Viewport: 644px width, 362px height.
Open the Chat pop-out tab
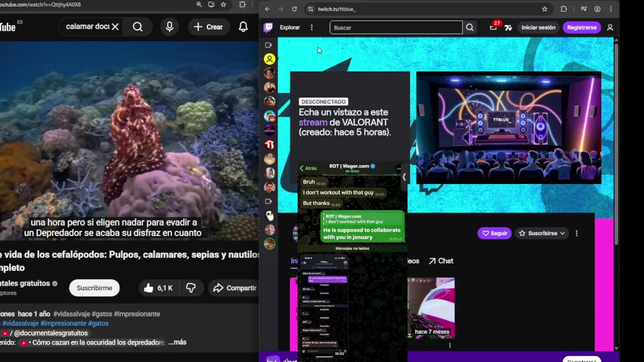click(x=441, y=261)
